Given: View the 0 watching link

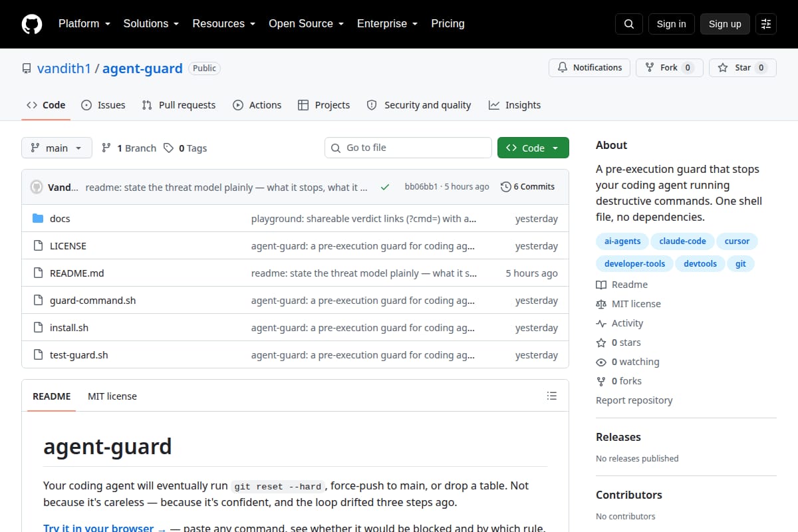Looking at the screenshot, I should tap(628, 362).
